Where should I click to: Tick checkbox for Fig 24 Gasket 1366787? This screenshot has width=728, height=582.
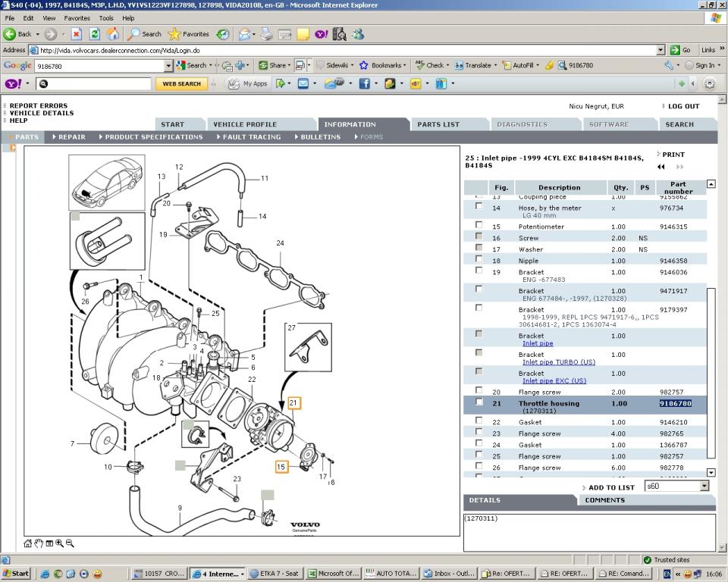pyautogui.click(x=479, y=443)
